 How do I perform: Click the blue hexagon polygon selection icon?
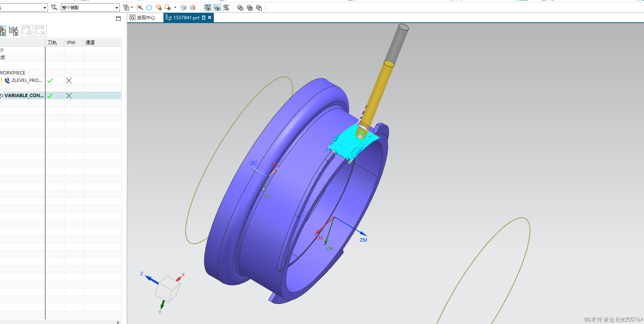coord(149,8)
